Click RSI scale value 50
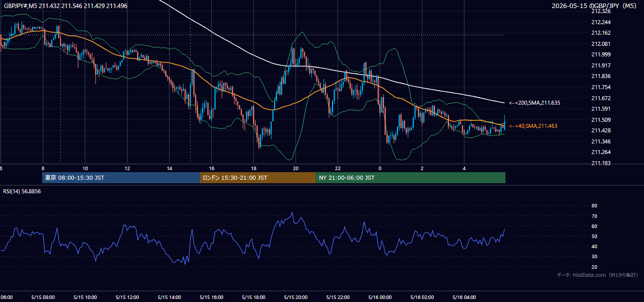The height and width of the screenshot is (302, 644). coord(594,236)
